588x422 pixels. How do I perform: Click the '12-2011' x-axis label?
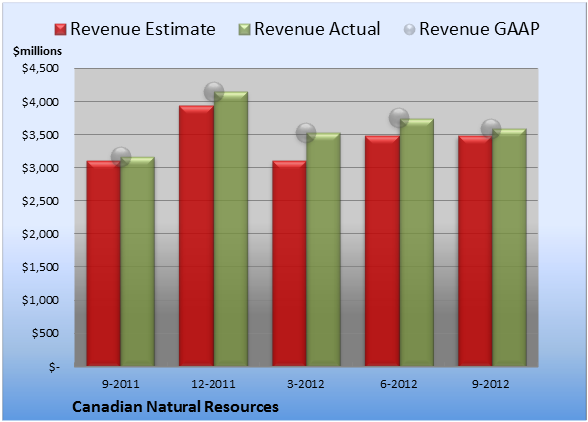tap(213, 384)
